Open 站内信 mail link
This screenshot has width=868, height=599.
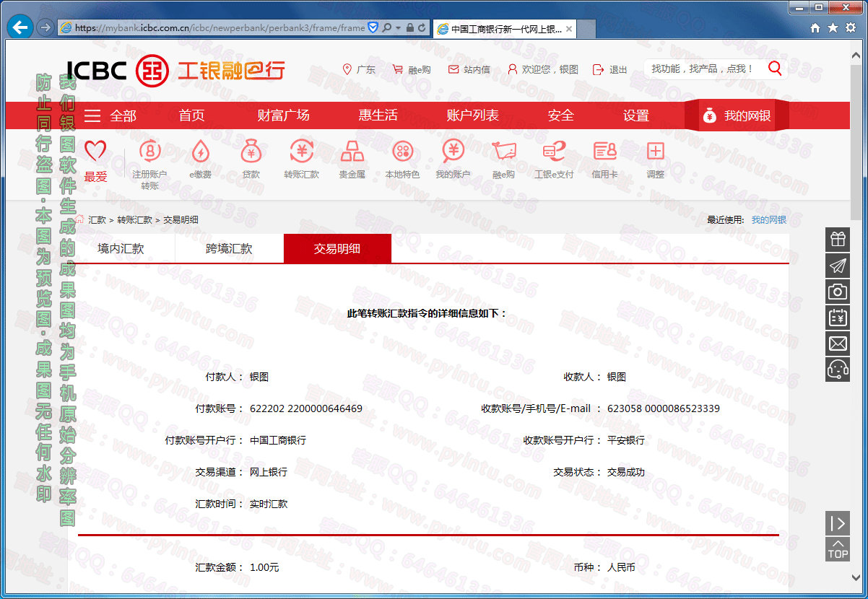[469, 70]
